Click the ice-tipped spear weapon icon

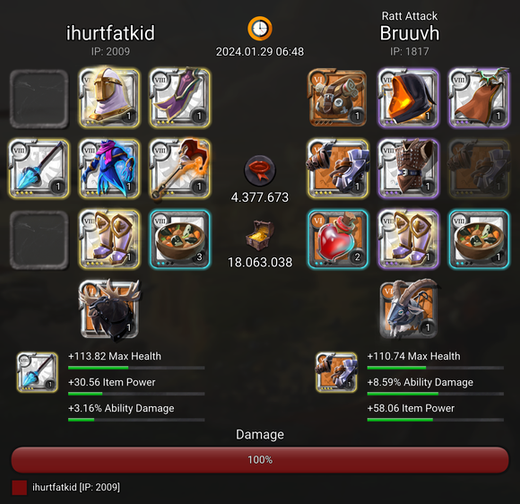click(39, 169)
